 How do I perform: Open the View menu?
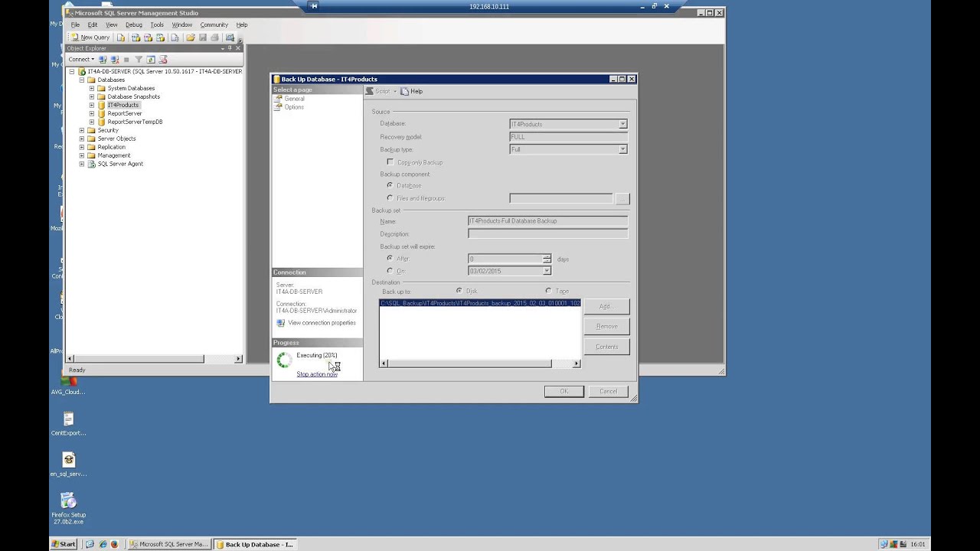pyautogui.click(x=112, y=24)
